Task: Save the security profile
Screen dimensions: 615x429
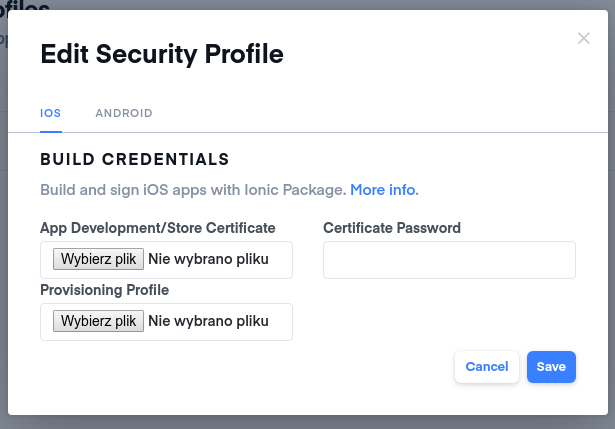Action: (551, 367)
